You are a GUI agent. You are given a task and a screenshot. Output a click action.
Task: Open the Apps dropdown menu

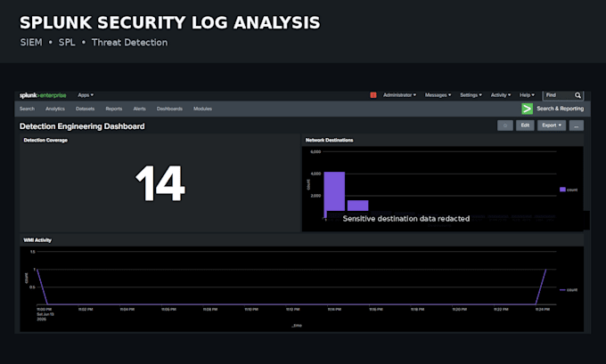pyautogui.click(x=86, y=95)
